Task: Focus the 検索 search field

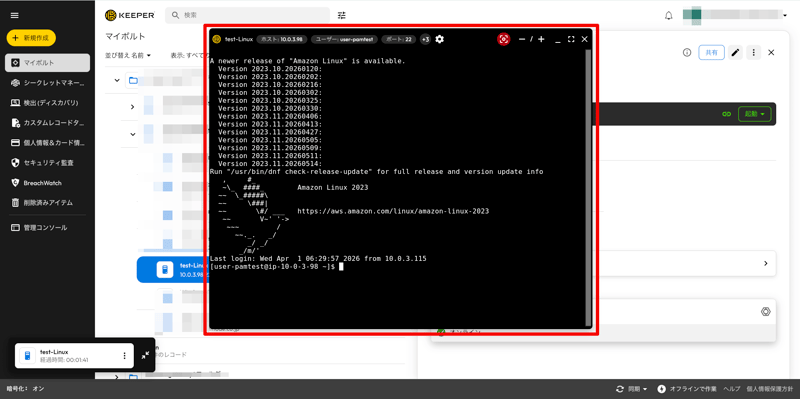Action: coord(247,15)
